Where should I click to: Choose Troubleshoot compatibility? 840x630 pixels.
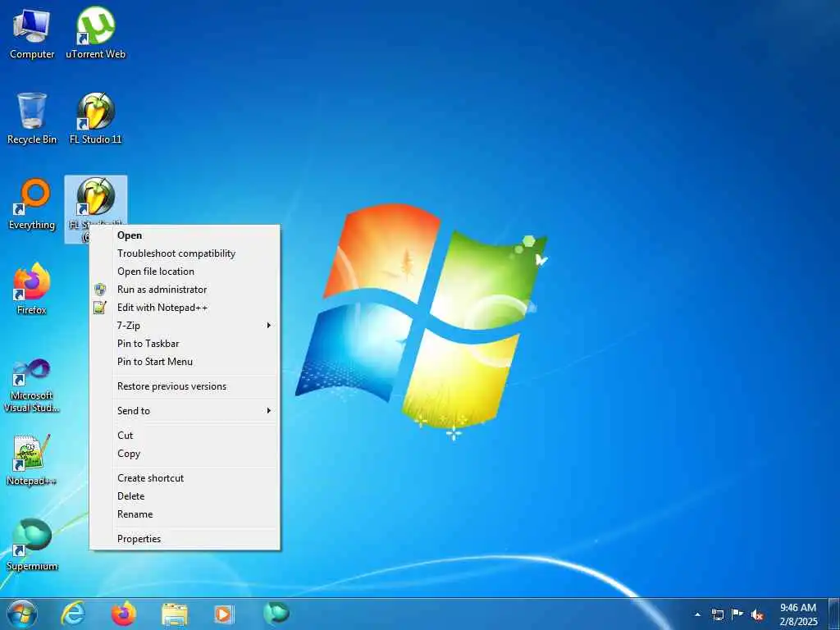[185, 253]
